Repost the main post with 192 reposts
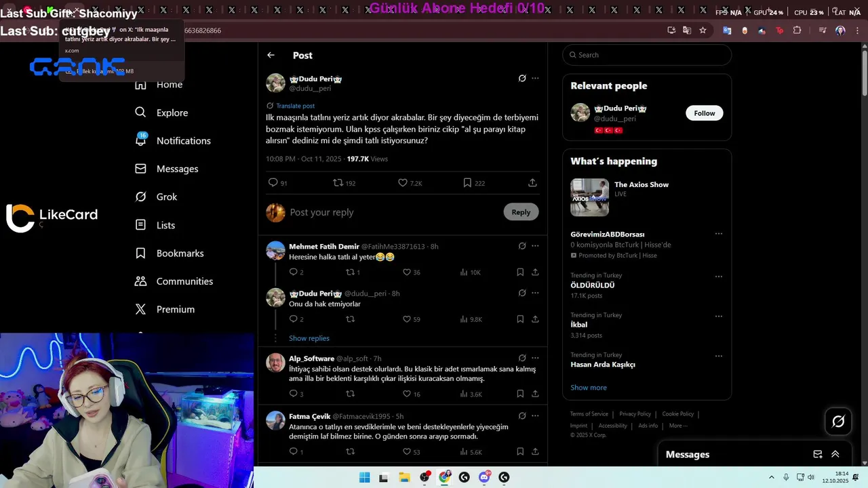Viewport: 868px width, 488px height. (x=338, y=182)
